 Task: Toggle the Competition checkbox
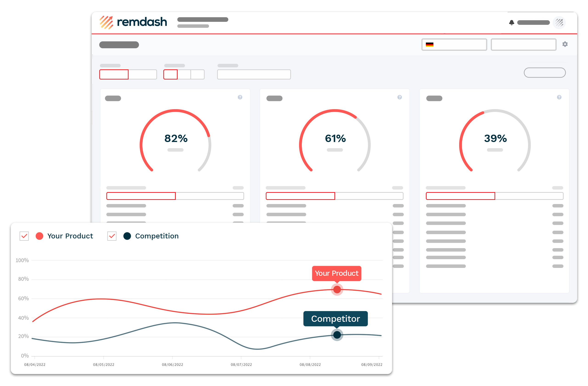[112, 236]
